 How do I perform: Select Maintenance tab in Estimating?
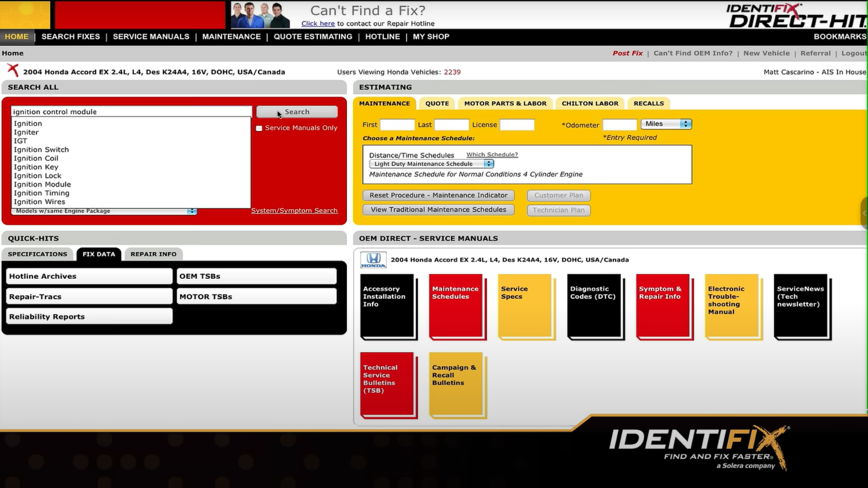384,103
